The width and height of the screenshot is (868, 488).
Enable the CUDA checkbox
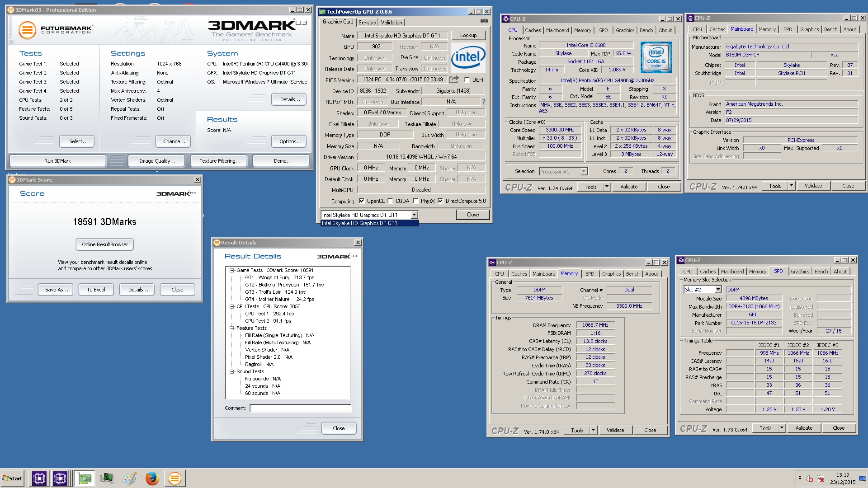pos(390,201)
